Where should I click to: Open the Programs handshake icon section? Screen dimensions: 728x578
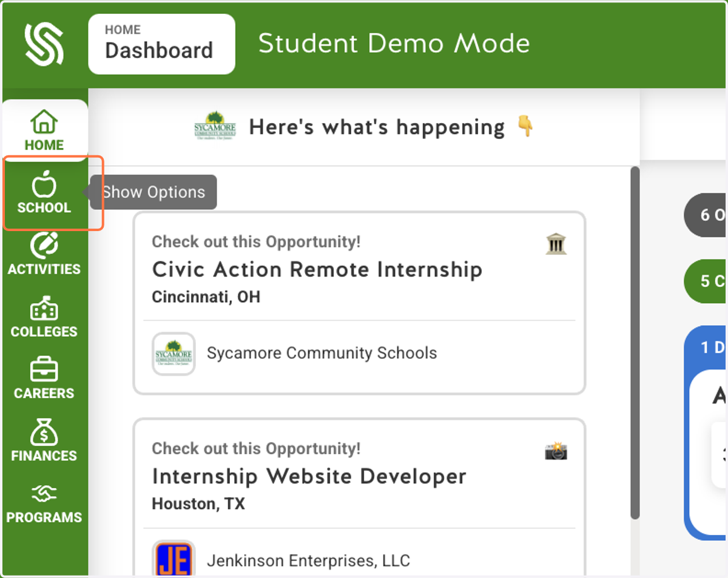(x=44, y=495)
